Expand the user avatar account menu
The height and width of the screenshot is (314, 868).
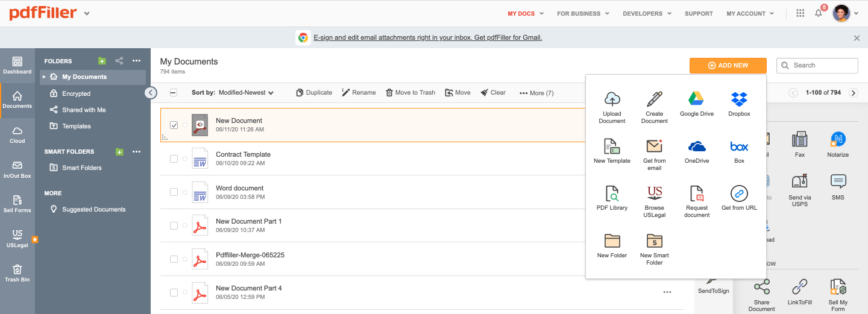coord(846,13)
